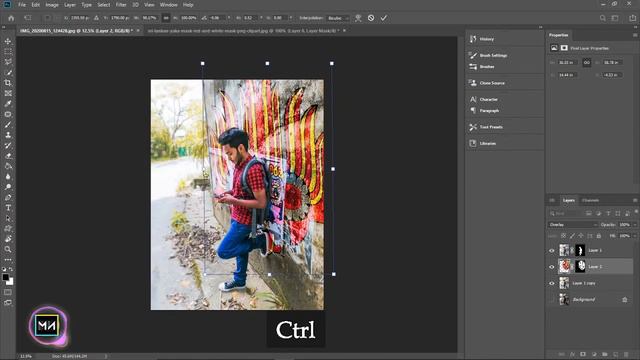Select the Hand tool
This screenshot has width=640, height=360.
click(x=8, y=239)
